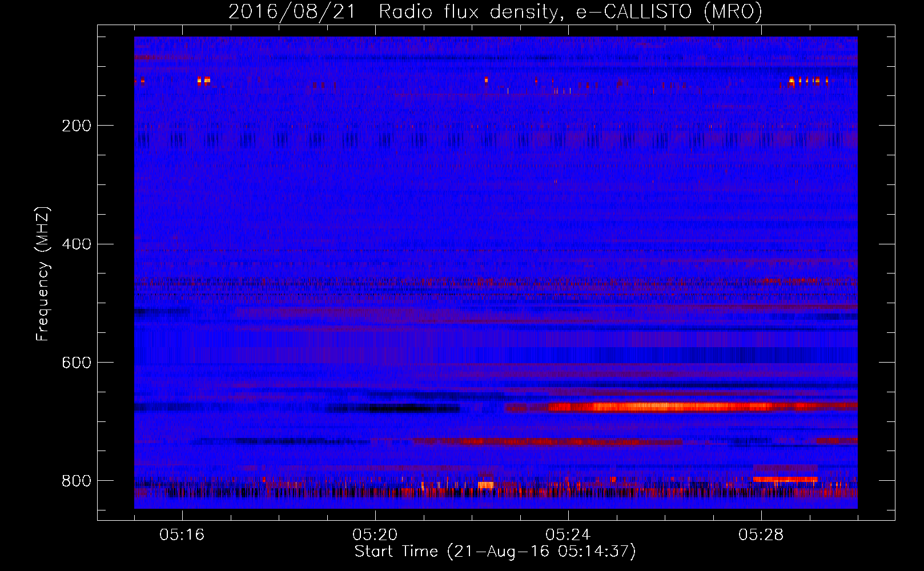
Task: Click the 05:20 time tick label
Action: pos(375,535)
